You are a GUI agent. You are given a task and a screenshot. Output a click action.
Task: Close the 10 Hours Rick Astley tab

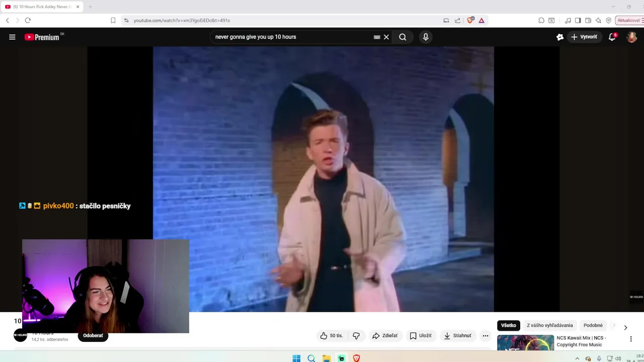[77, 7]
